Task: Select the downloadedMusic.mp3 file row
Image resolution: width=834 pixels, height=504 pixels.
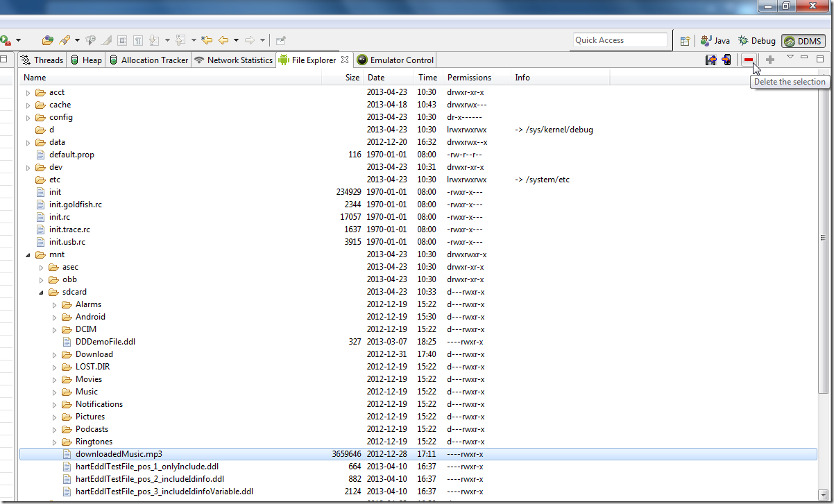Action: pyautogui.click(x=418, y=454)
